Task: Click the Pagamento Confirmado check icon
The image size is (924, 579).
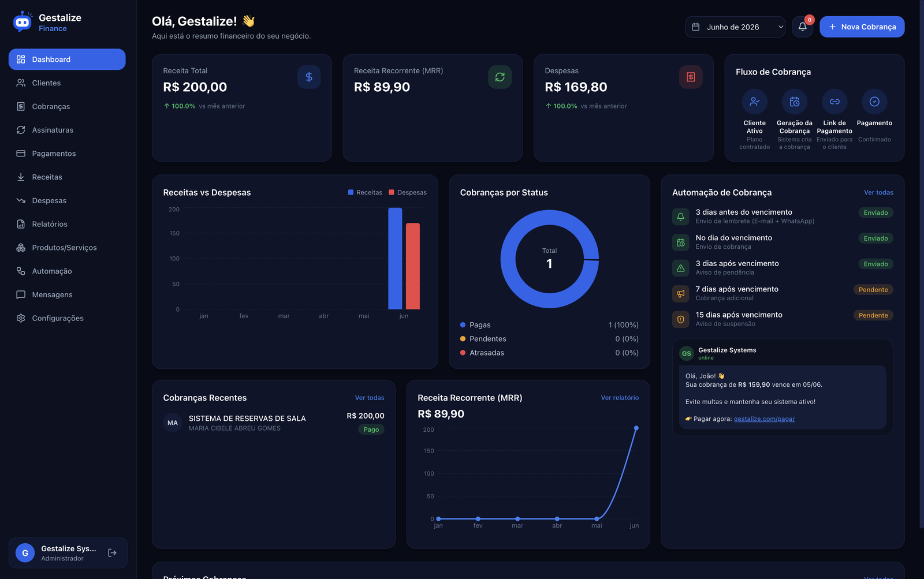Action: coord(874,102)
